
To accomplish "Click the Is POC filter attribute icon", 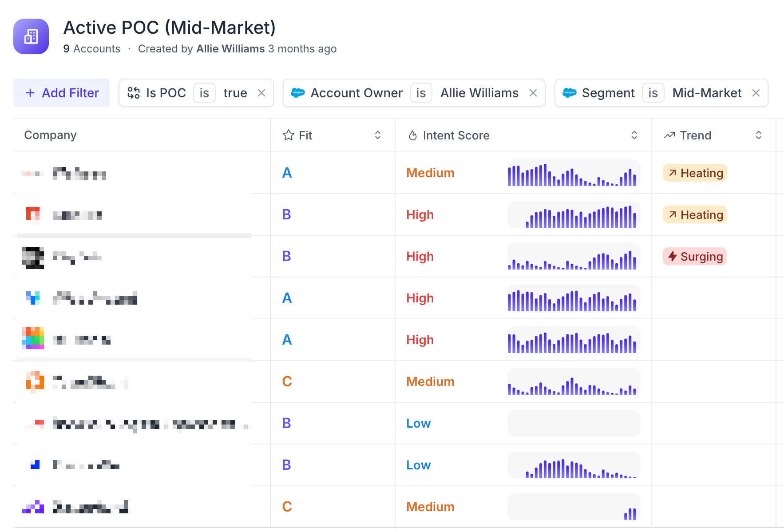I will (x=134, y=93).
